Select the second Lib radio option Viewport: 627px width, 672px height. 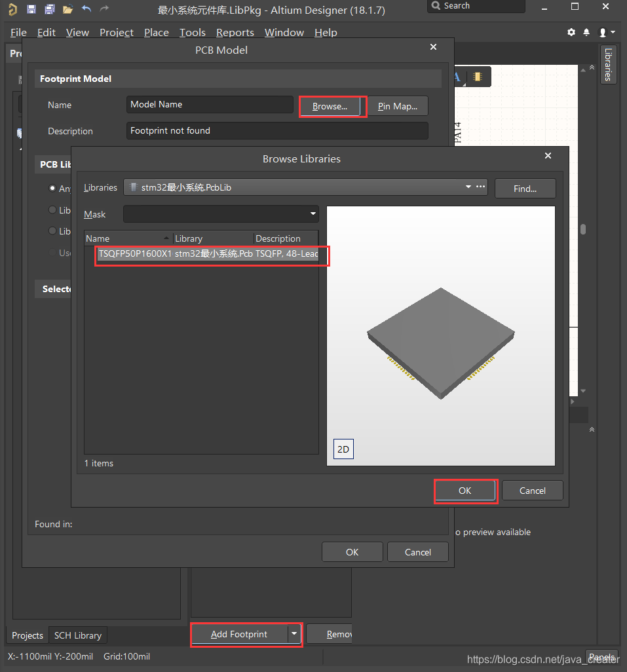click(52, 210)
